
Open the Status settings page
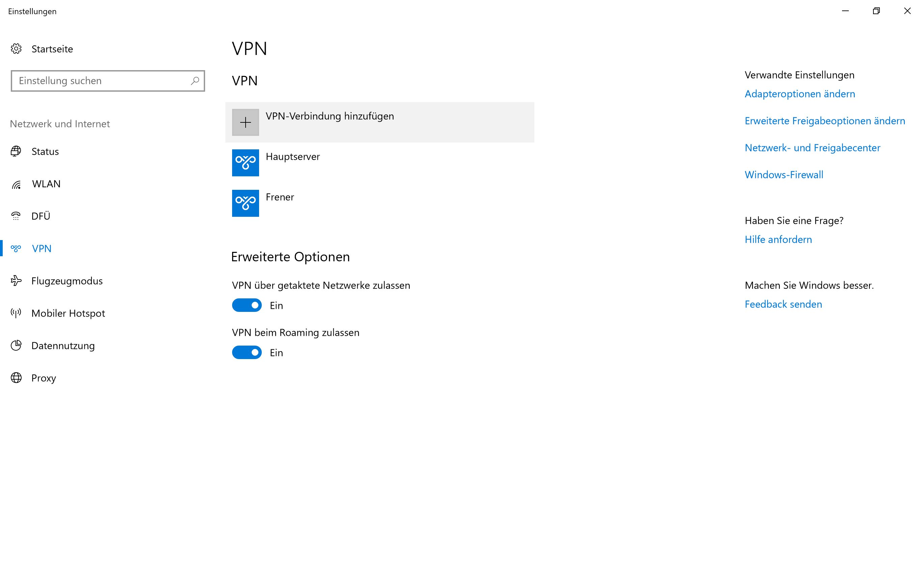pyautogui.click(x=45, y=151)
